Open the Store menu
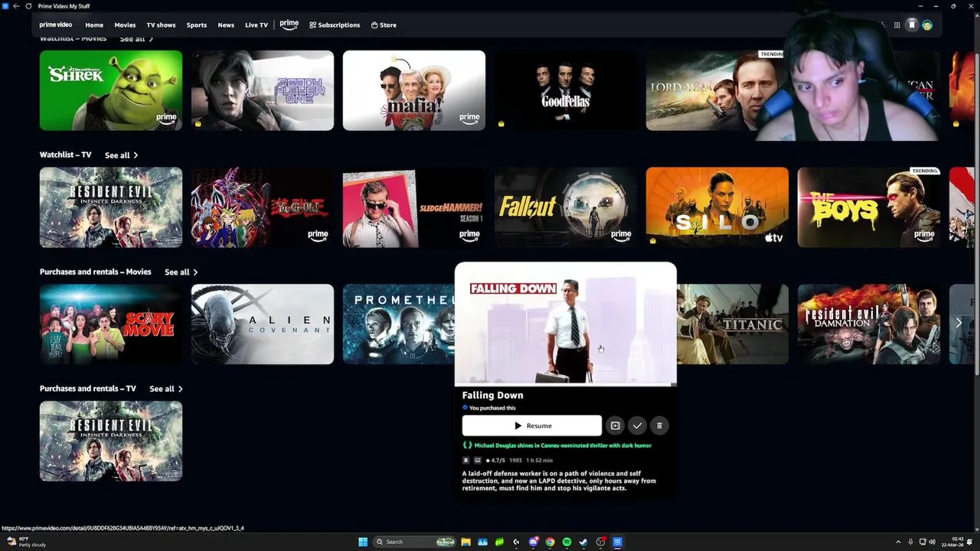The image size is (980, 551). click(x=384, y=25)
